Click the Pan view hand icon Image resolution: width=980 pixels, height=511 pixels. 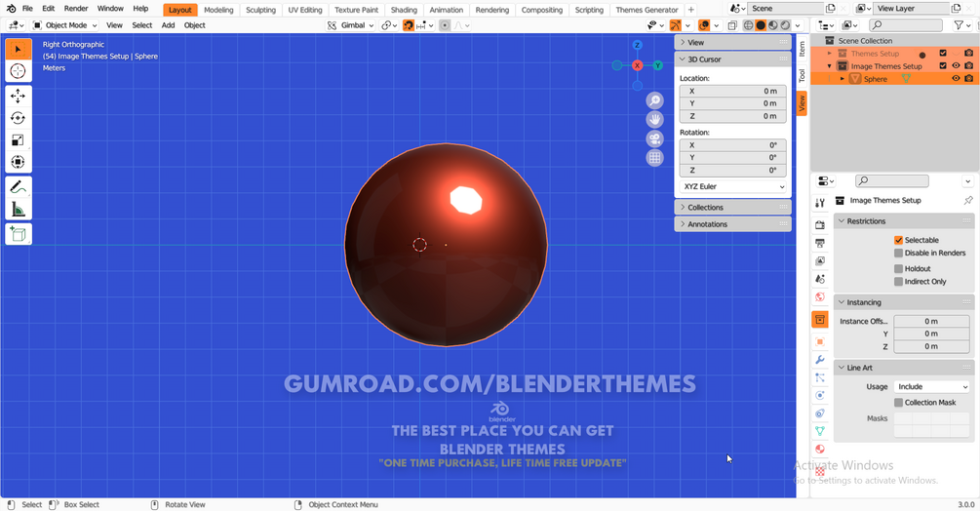(654, 119)
